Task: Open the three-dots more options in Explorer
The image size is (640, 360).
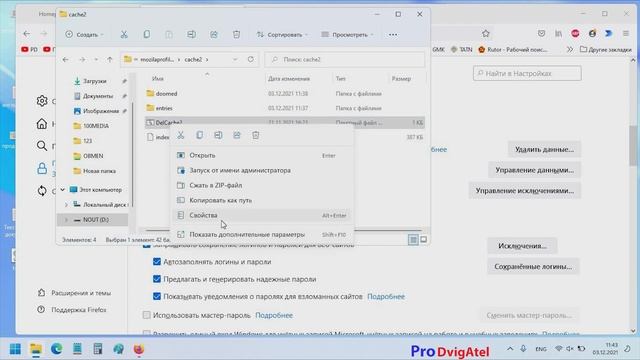Action: 393,35
